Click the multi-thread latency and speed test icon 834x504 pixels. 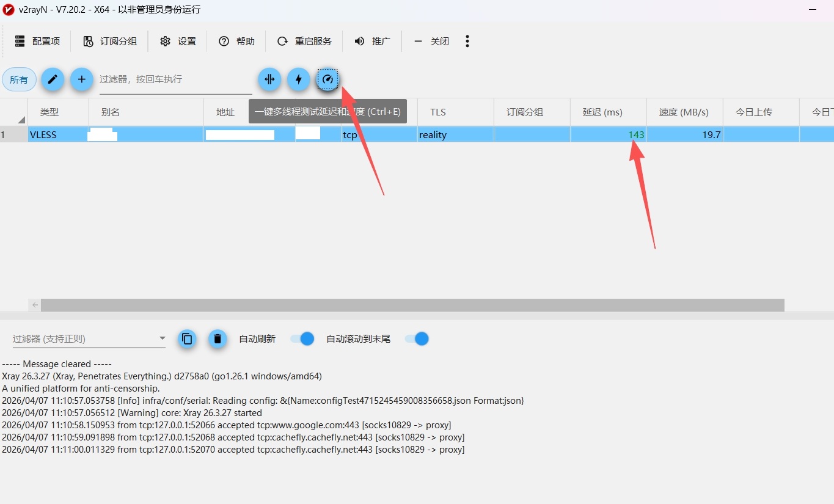pos(328,79)
